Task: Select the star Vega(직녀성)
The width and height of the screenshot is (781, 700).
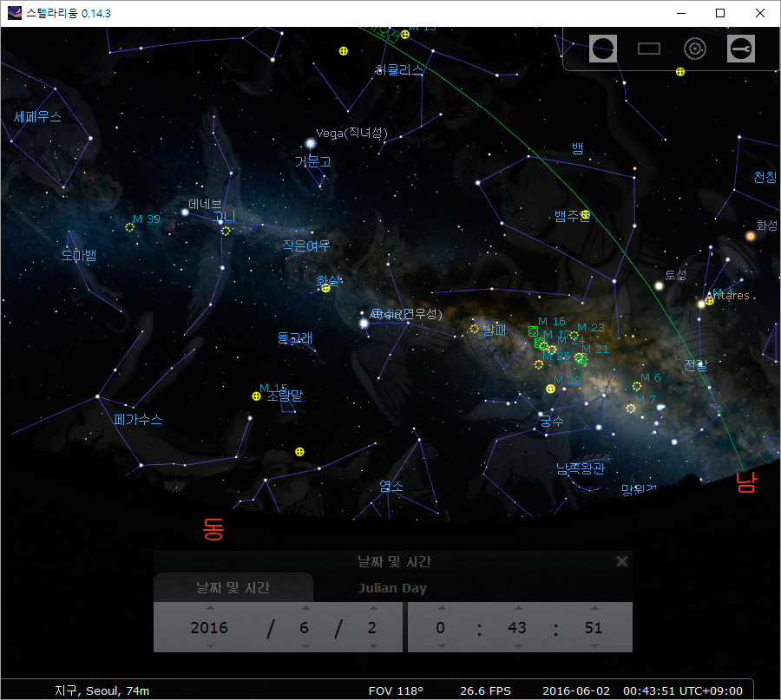Action: [x=311, y=144]
